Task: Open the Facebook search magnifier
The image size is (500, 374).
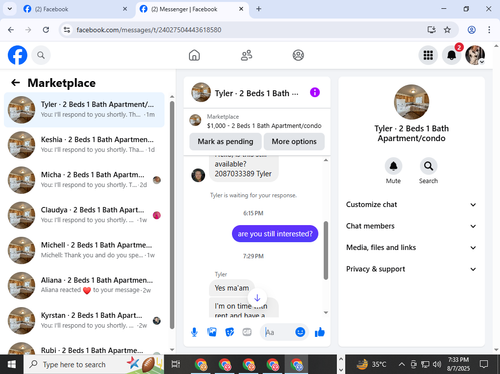Action: click(41, 55)
